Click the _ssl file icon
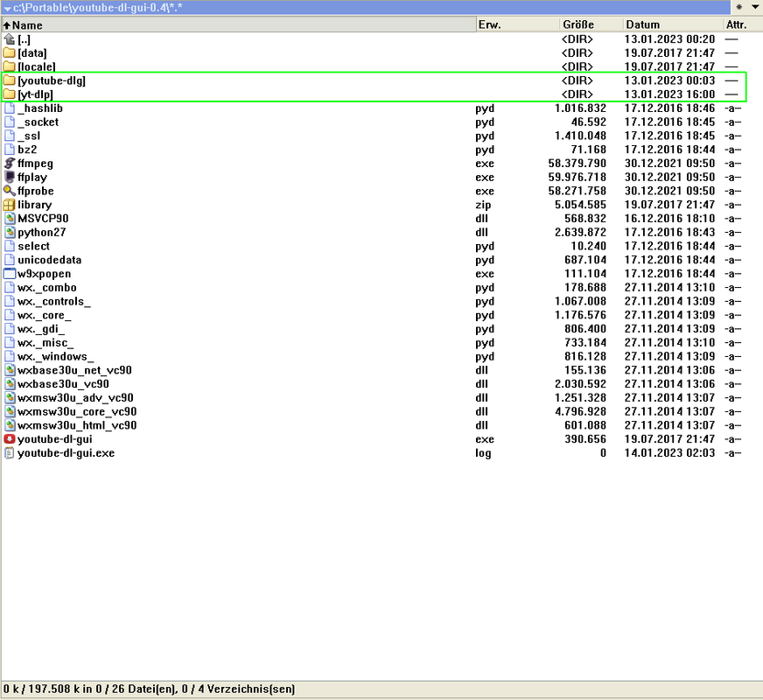The width and height of the screenshot is (763, 700). pos(10,136)
